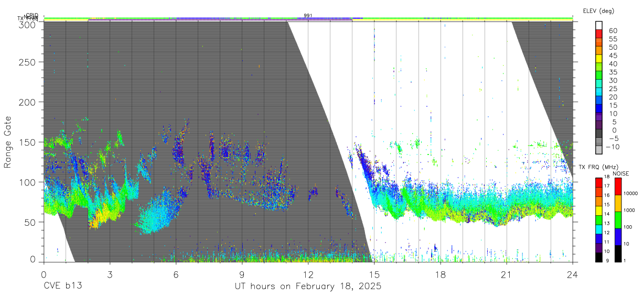Click the y-axis tick label '100'
Image resolution: width=644 pixels, height=297 pixels.
tap(27, 182)
